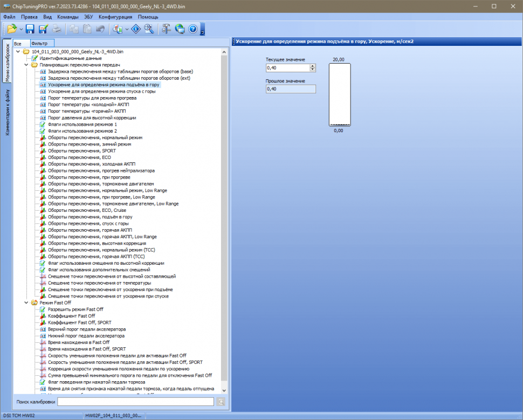
Task: Switch to the 'Фильтр' tab
Action: pyautogui.click(x=39, y=43)
